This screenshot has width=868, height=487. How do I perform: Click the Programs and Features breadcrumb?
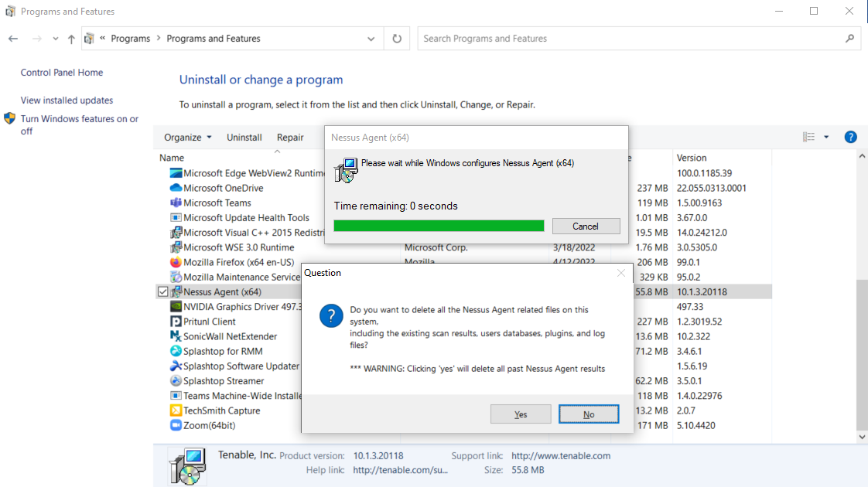[x=213, y=39]
